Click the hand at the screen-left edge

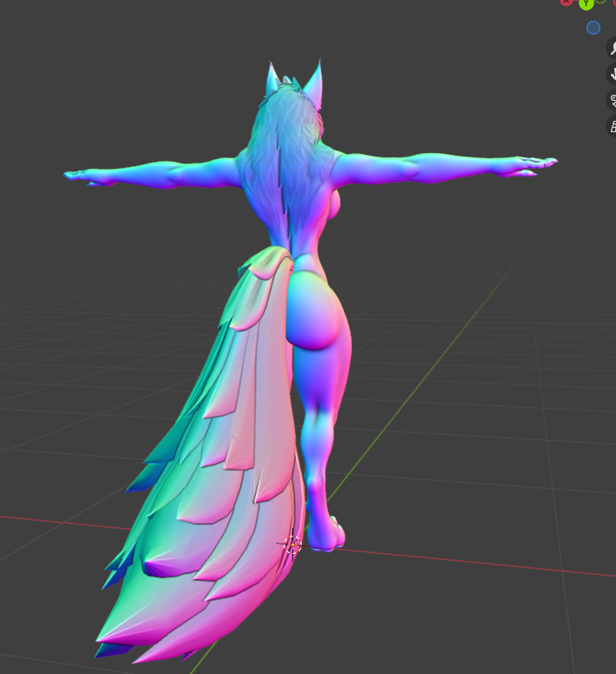click(x=80, y=177)
